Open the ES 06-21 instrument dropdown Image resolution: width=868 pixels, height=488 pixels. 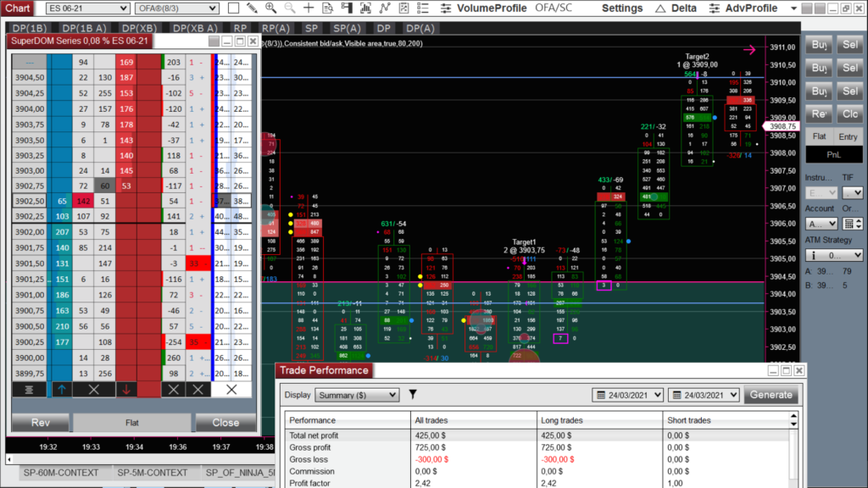pos(87,8)
